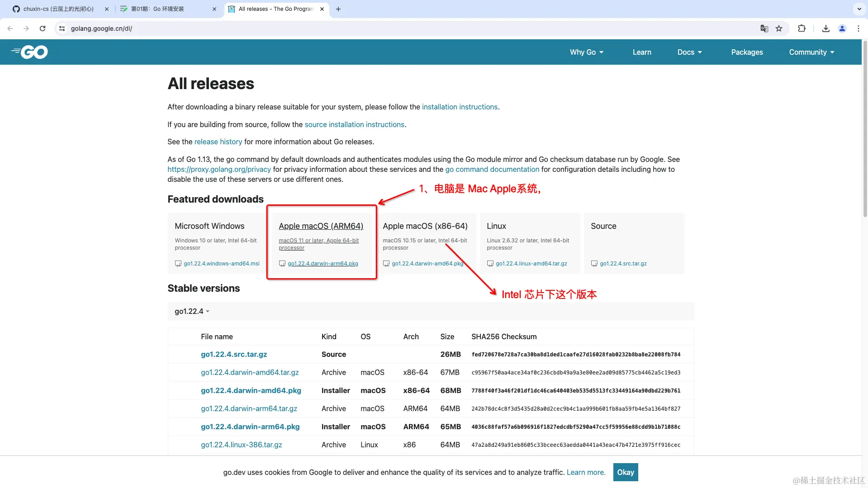Image resolution: width=868 pixels, height=488 pixels.
Task: Open the Packages nav item
Action: [x=747, y=52]
